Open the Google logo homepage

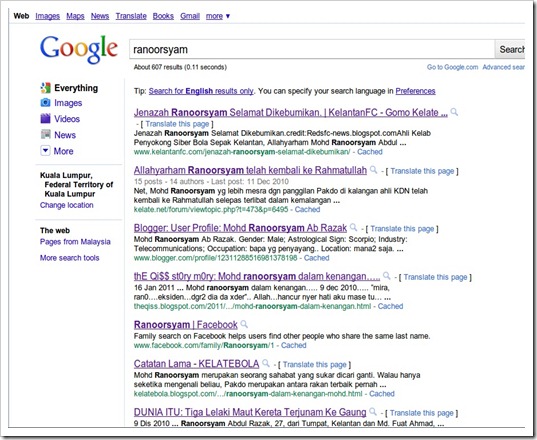click(x=79, y=49)
